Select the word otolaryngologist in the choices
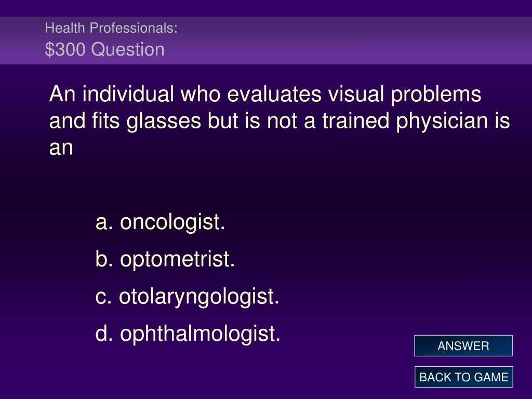This screenshot has width=532, height=399. click(199, 297)
